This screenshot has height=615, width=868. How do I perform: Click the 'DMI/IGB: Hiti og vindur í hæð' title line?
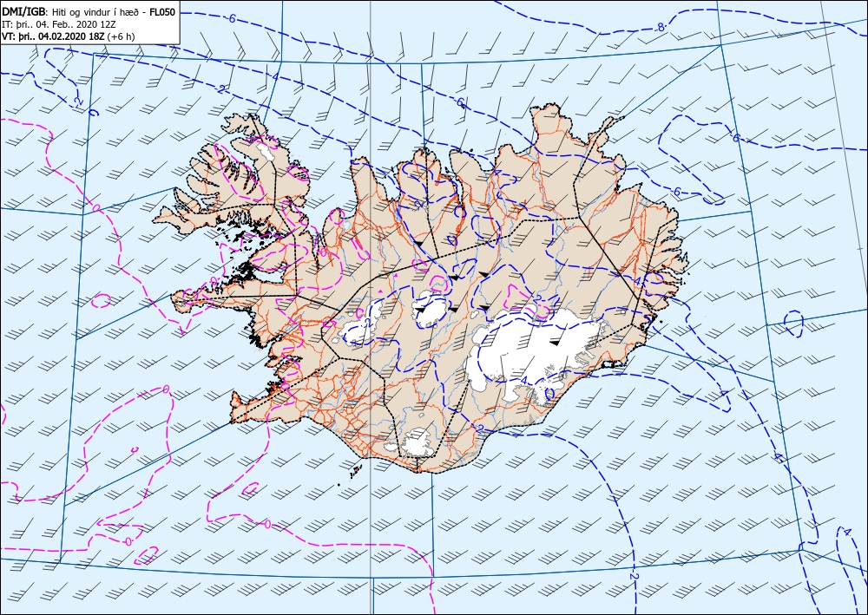89,12
